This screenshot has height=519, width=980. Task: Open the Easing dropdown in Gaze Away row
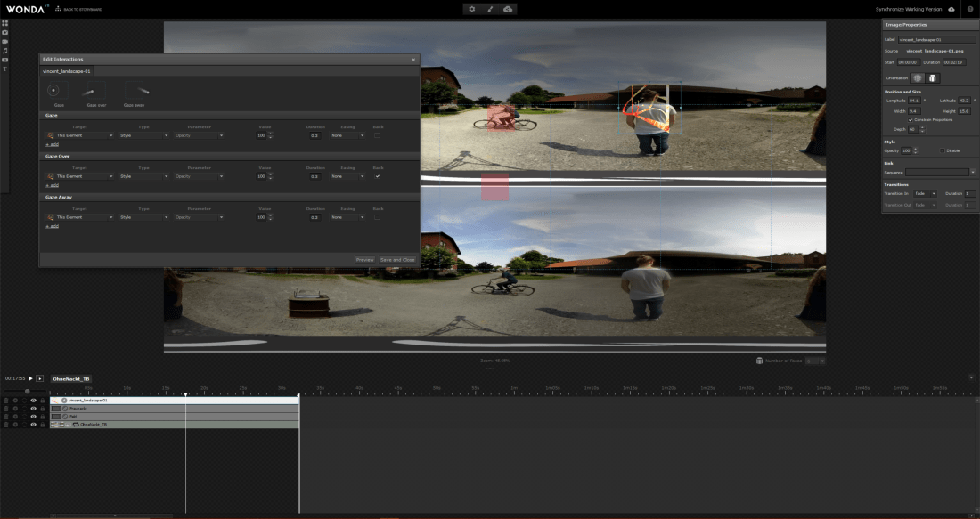click(346, 217)
